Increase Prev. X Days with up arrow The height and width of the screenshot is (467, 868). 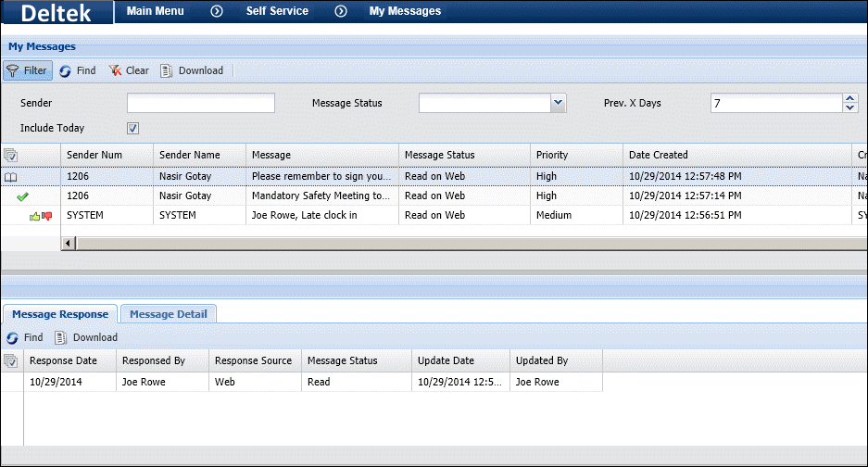850,98
